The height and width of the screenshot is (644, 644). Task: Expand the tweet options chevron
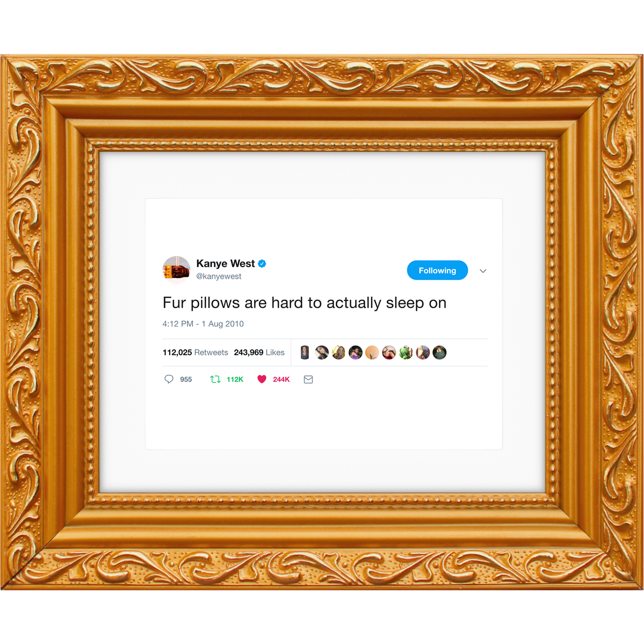(483, 271)
